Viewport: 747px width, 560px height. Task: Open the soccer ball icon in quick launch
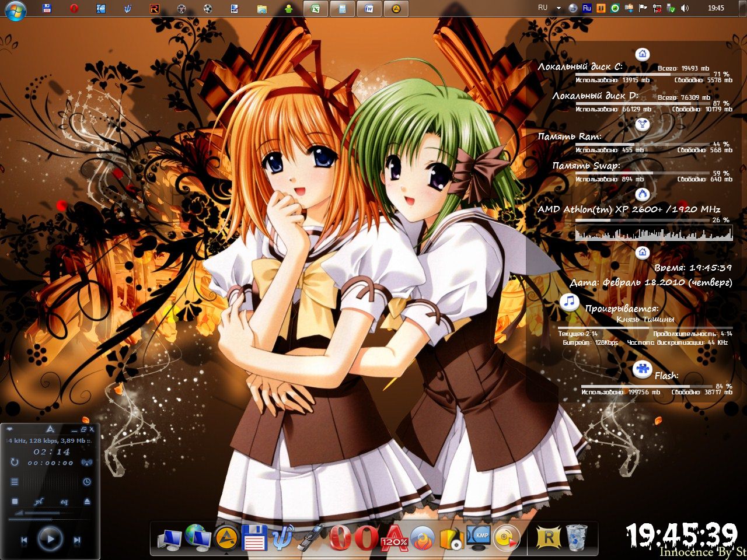pyautogui.click(x=208, y=8)
